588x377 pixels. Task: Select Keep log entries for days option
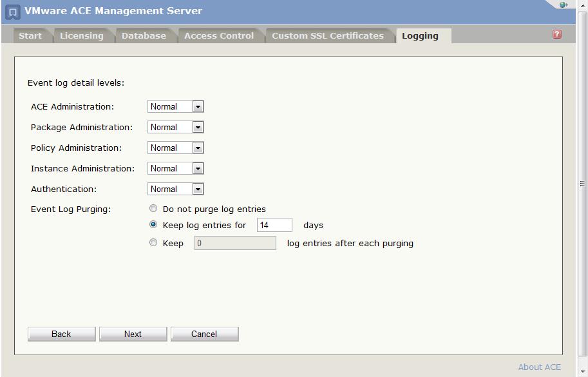(153, 225)
